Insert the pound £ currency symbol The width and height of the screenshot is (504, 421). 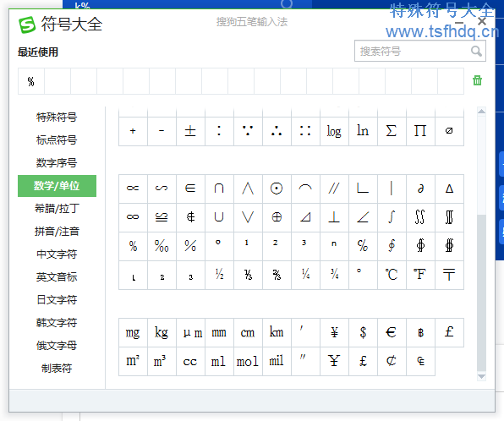(449, 332)
